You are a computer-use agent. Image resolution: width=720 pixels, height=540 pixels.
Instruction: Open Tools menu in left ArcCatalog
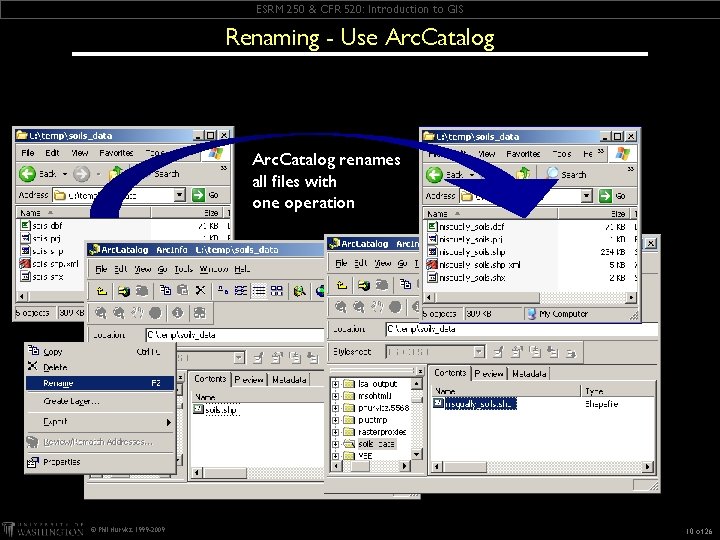[x=183, y=269]
